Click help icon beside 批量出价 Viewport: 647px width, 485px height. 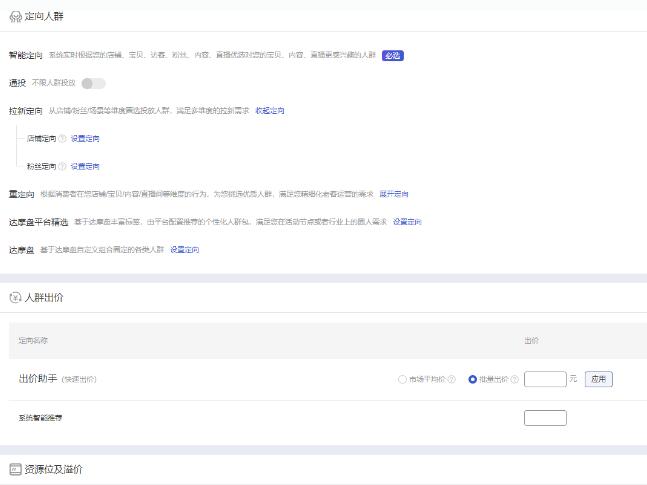click(514, 380)
